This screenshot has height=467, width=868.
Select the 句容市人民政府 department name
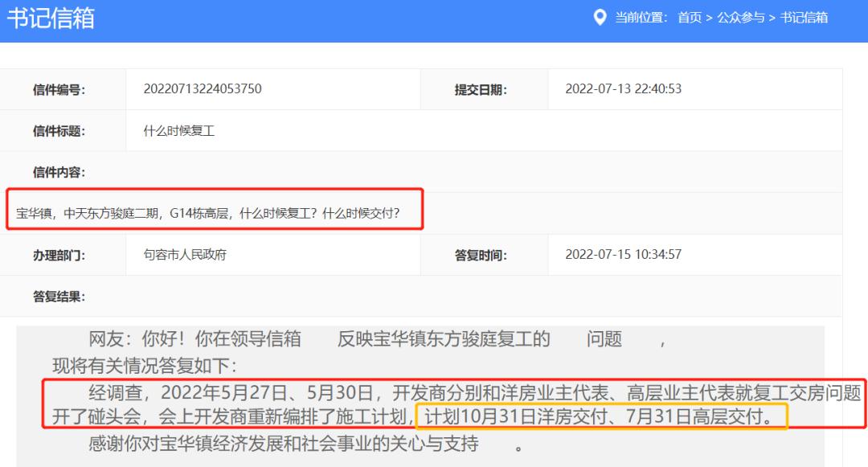pyautogui.click(x=190, y=254)
